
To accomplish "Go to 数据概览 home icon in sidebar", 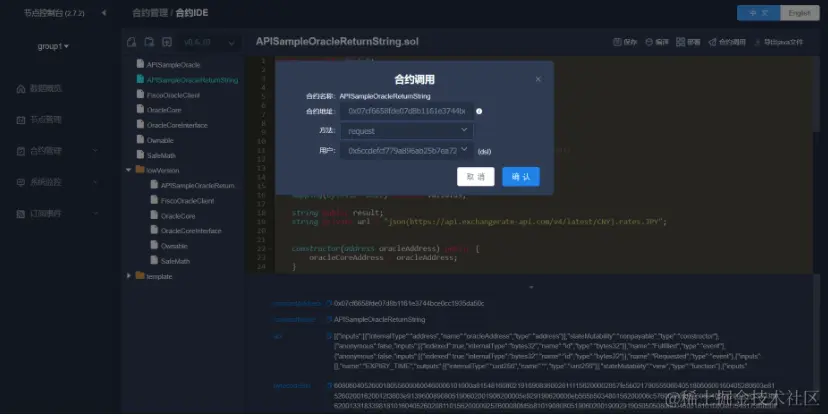I will tap(21, 89).
